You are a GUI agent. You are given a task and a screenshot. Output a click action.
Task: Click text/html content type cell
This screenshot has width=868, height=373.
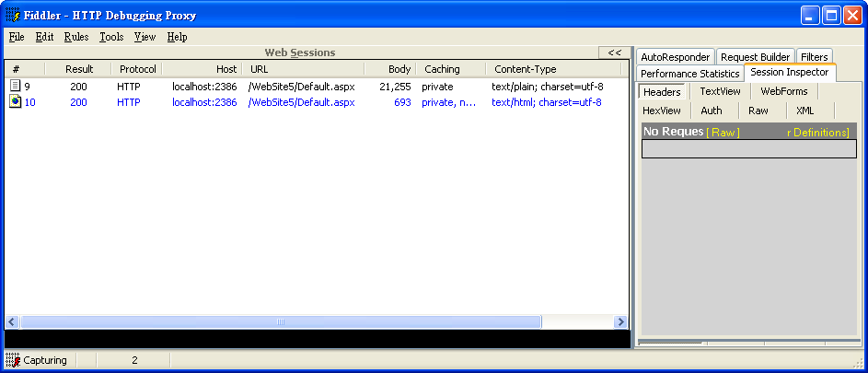click(x=547, y=102)
